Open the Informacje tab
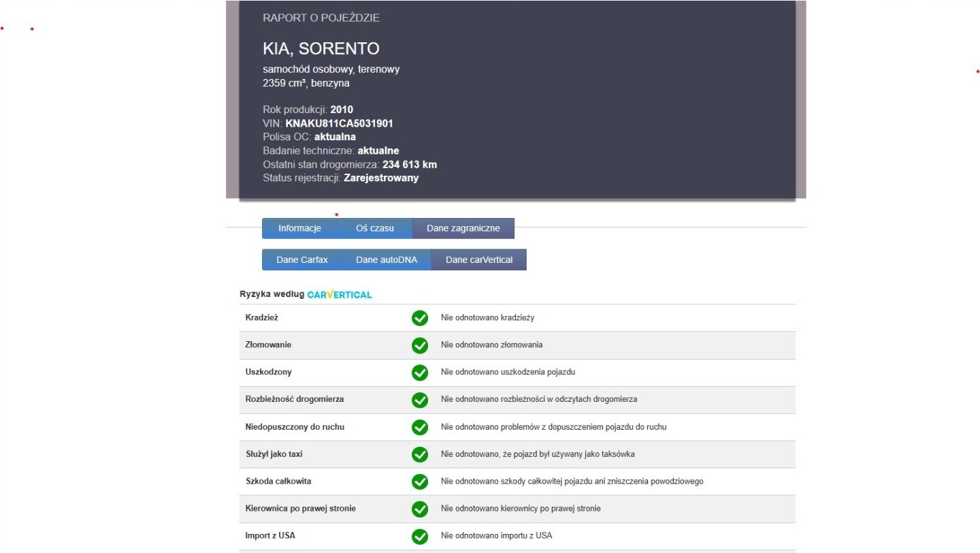Screen dimensions: 980x553 (x=299, y=228)
